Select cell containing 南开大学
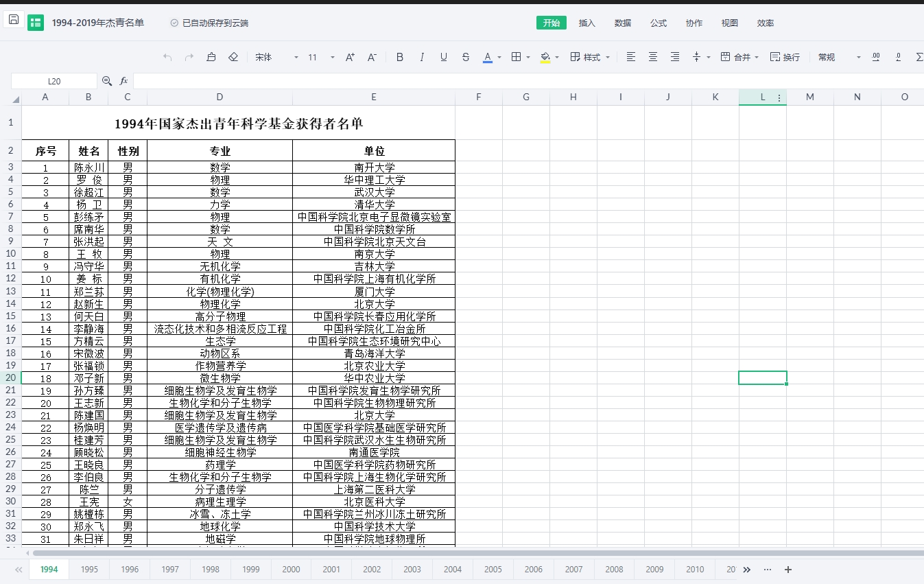 pos(374,167)
